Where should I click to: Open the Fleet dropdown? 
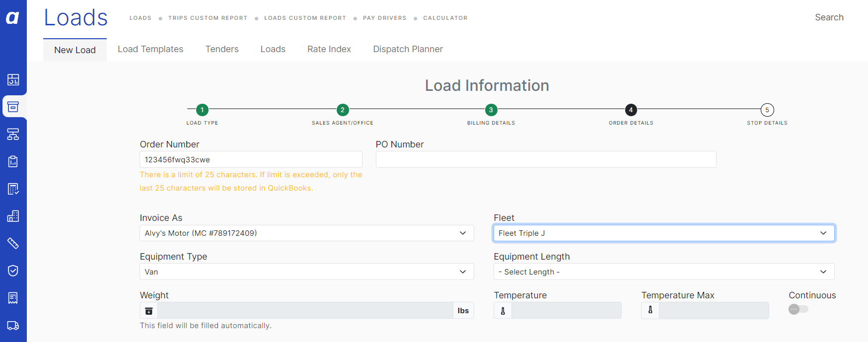(664, 233)
